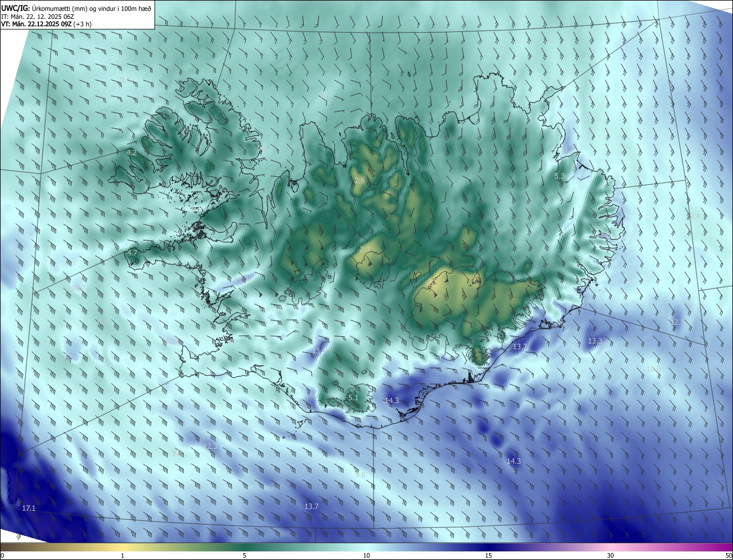Click the 5.1 value label
Viewport: 733px width, 560px height.
tap(353, 397)
